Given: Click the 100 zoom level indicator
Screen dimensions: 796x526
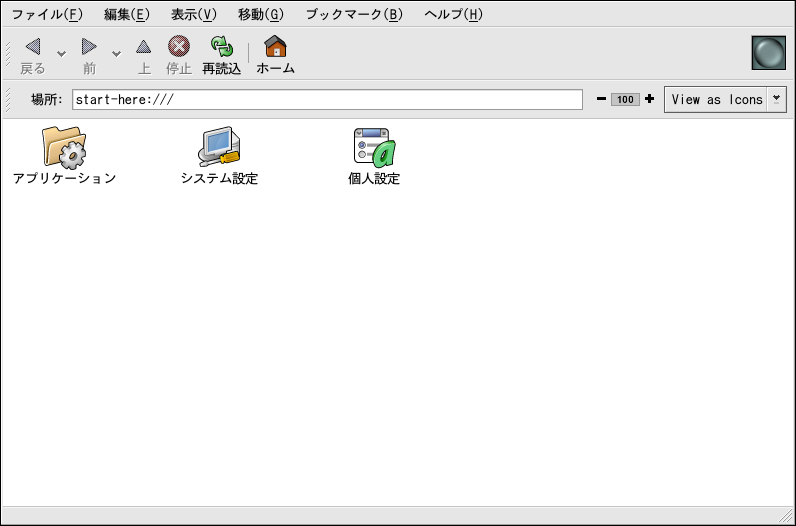Looking at the screenshot, I should click(x=625, y=100).
